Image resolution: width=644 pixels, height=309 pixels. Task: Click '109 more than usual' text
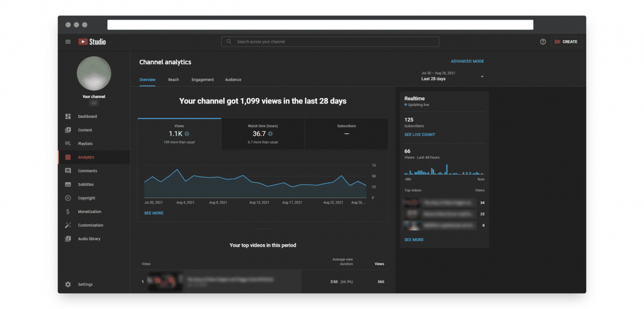[x=179, y=142]
